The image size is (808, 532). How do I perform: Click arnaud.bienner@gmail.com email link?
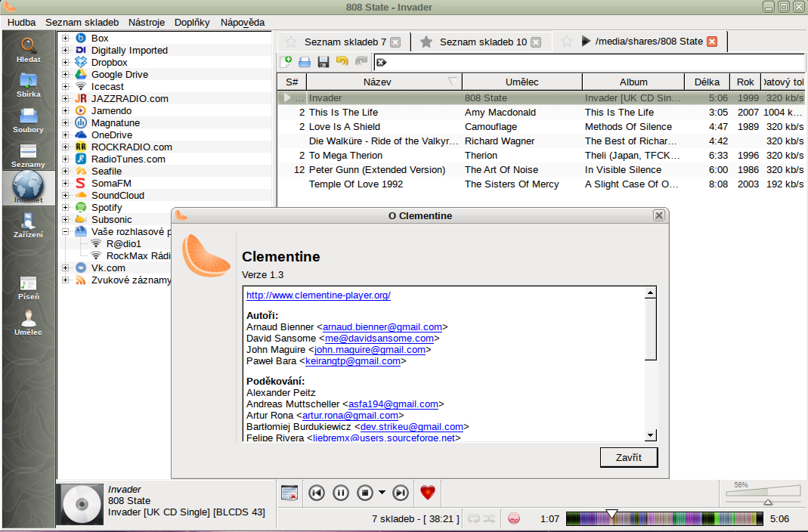tap(382, 327)
